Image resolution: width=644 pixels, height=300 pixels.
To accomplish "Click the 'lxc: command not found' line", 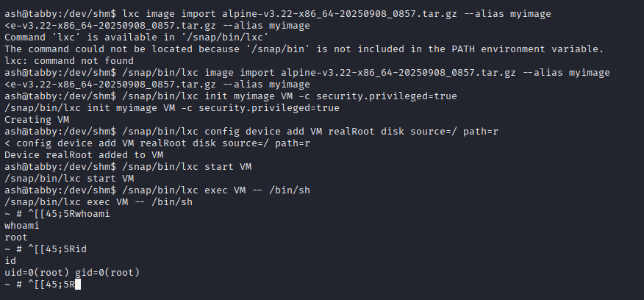I will coord(69,61).
